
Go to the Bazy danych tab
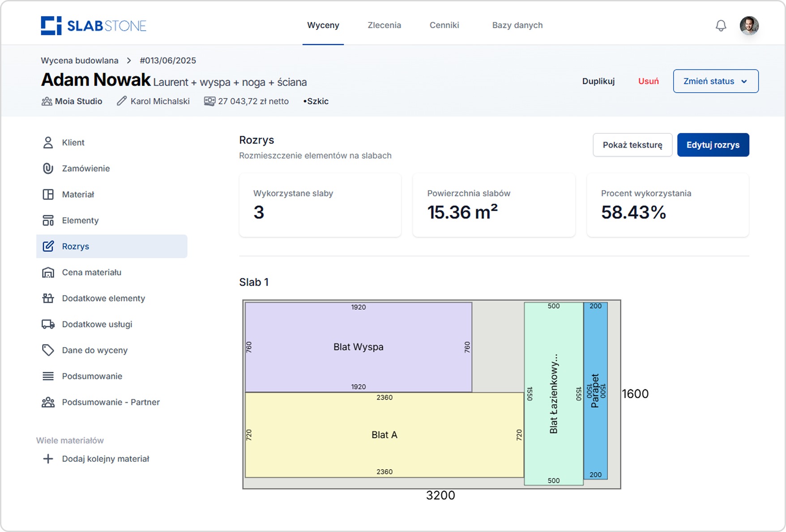coord(517,26)
